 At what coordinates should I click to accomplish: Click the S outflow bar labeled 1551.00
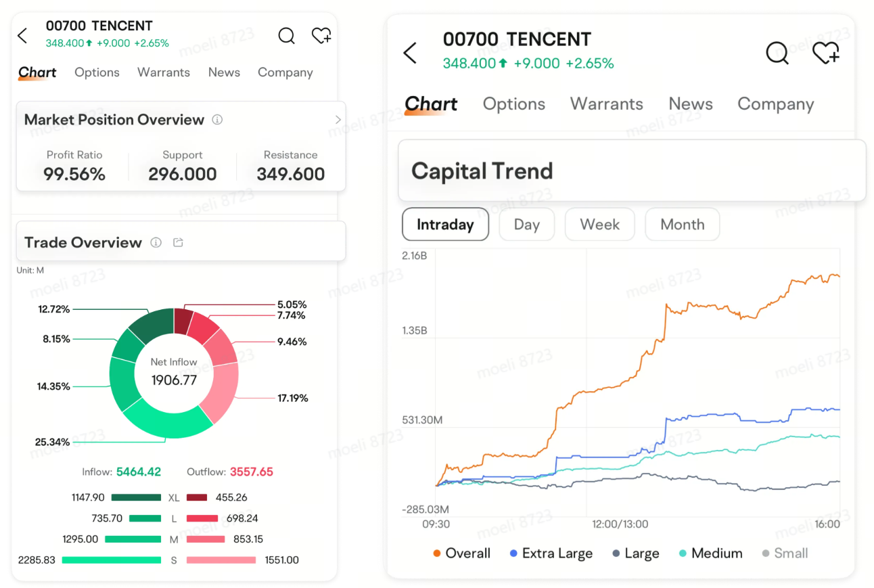(x=221, y=560)
